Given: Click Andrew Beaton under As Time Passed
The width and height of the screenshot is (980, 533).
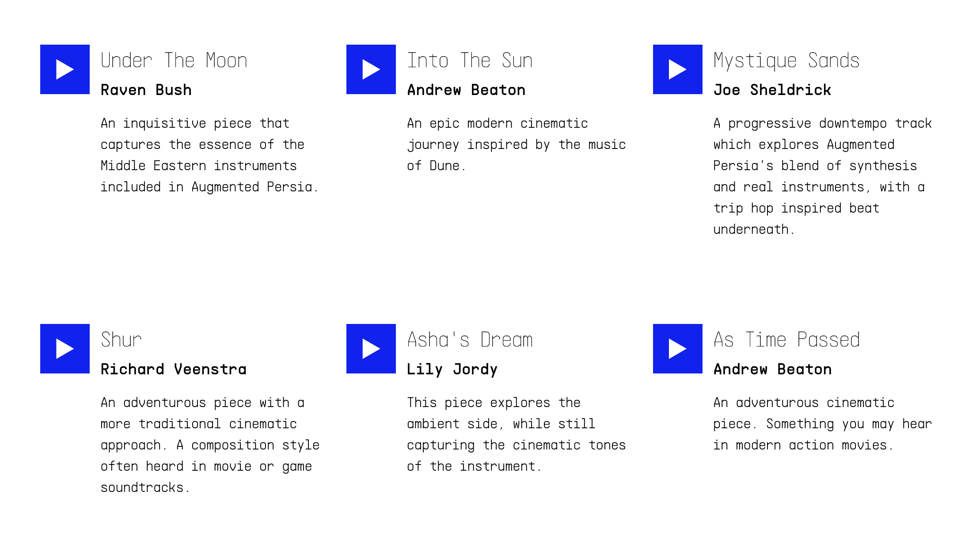Looking at the screenshot, I should pyautogui.click(x=772, y=369).
